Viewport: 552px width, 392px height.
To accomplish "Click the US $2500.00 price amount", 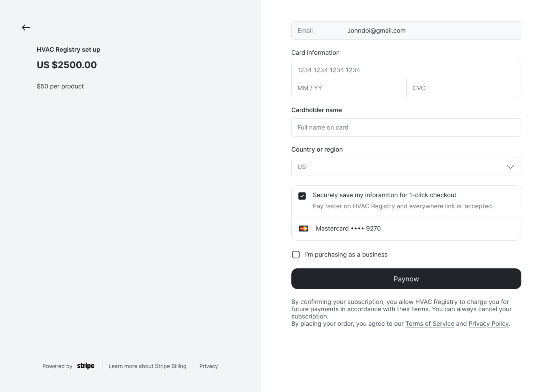I will [x=67, y=65].
